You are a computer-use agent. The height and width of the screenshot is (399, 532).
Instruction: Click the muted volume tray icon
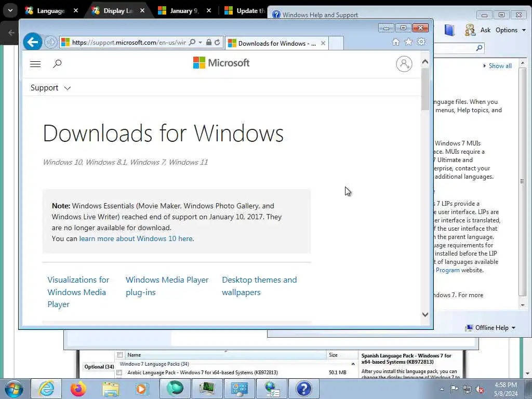point(480,389)
